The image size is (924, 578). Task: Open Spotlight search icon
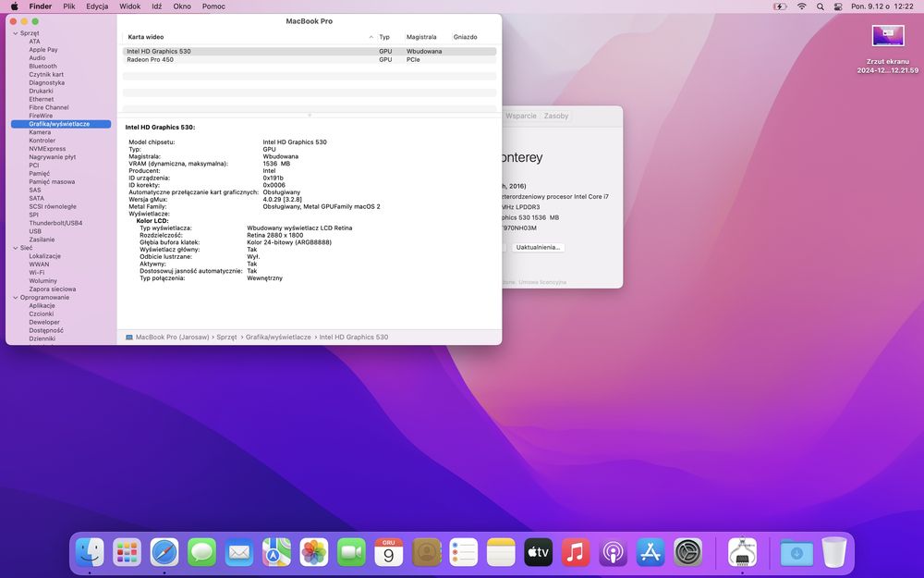pyautogui.click(x=820, y=6)
